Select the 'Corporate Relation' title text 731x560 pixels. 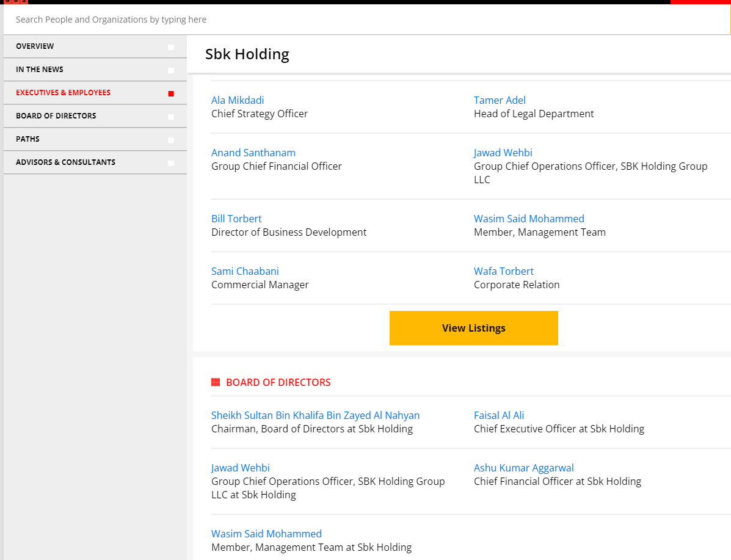(517, 285)
